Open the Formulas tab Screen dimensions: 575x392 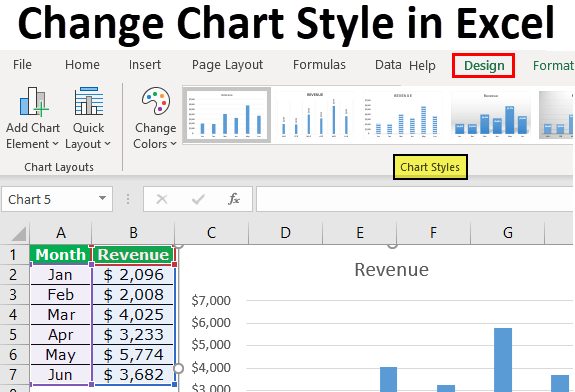319,65
